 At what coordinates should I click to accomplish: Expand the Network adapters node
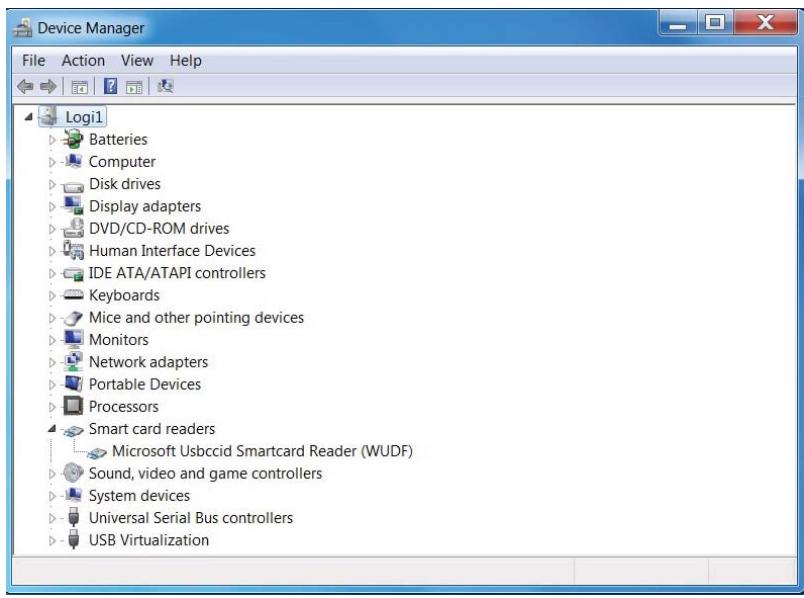[52, 363]
